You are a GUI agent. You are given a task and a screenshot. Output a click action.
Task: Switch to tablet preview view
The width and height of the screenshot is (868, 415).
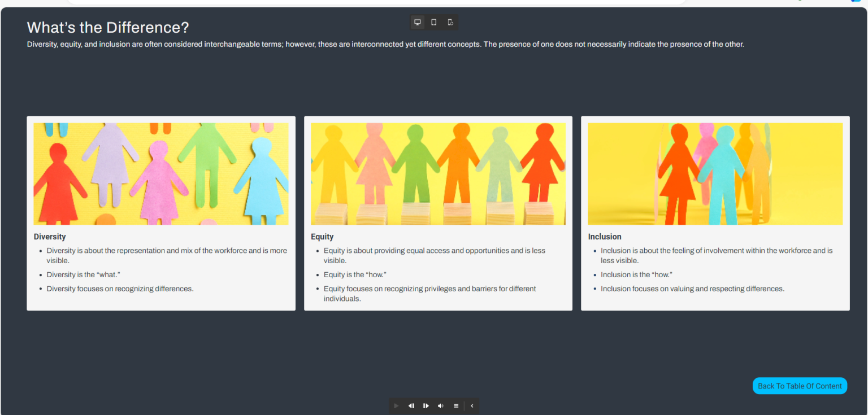(433, 22)
